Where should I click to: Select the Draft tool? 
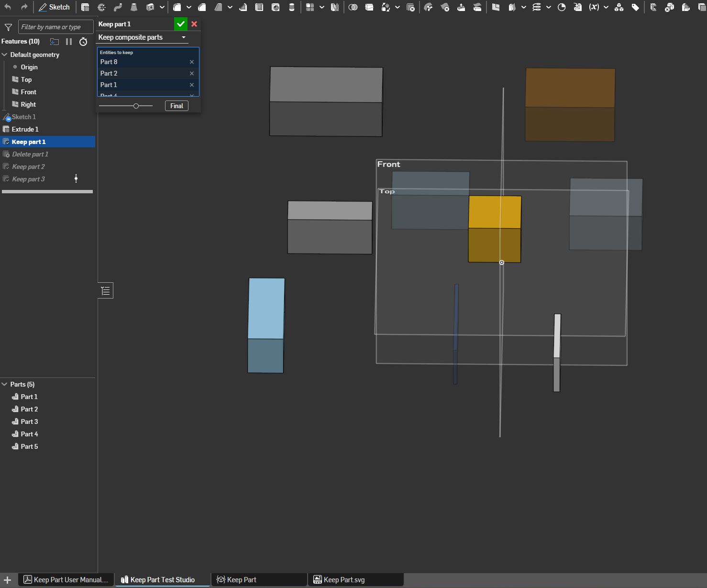click(218, 7)
